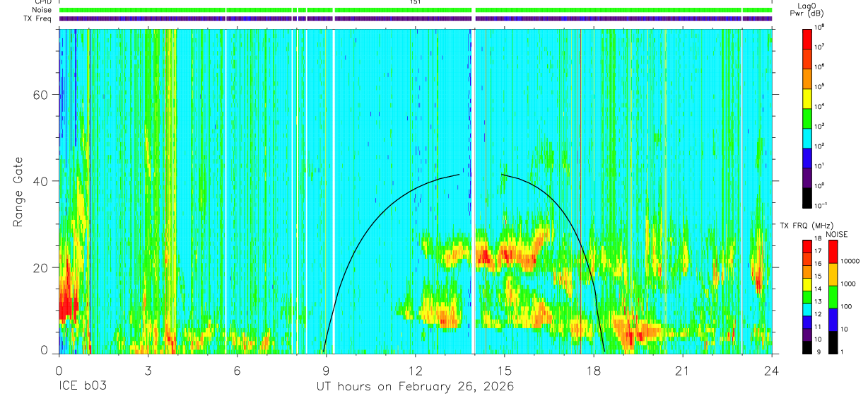This screenshot has height=401, width=868.
Task: Click 'UT hours on February 26, 2026' label
Action: point(415,386)
